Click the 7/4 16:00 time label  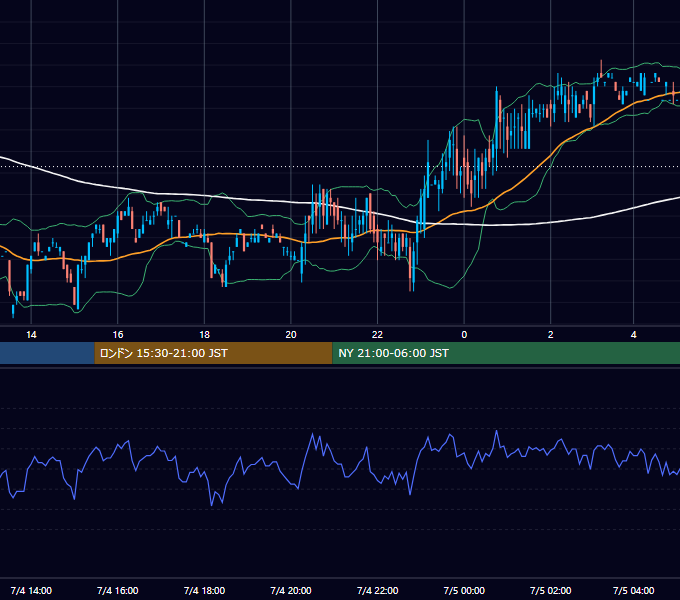pos(118,590)
